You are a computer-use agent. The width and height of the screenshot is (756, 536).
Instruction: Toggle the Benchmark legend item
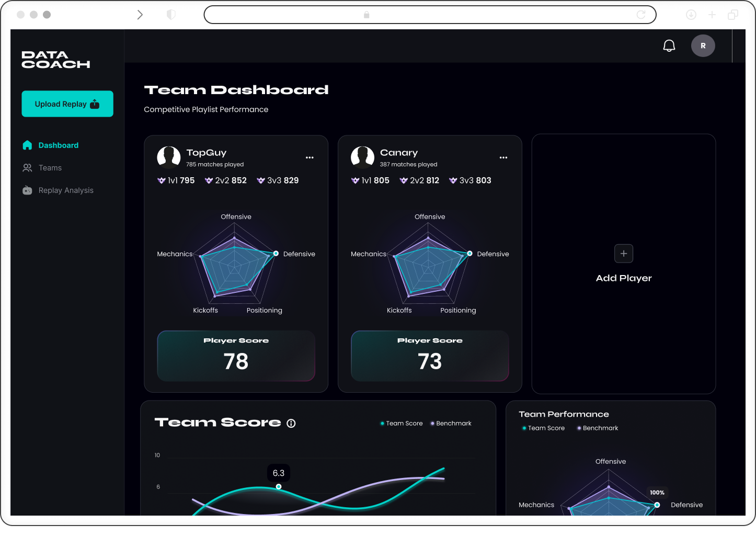pos(450,423)
